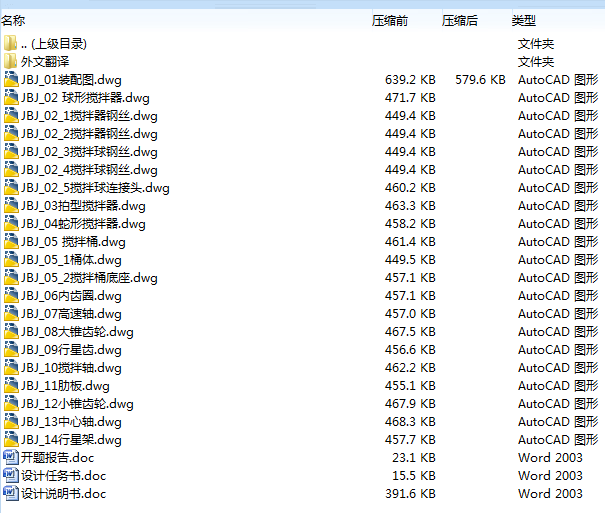Screen dimensions: 605x513
Task: Click the JBJ_05_1桶体.dwg file icon
Action: (11, 260)
